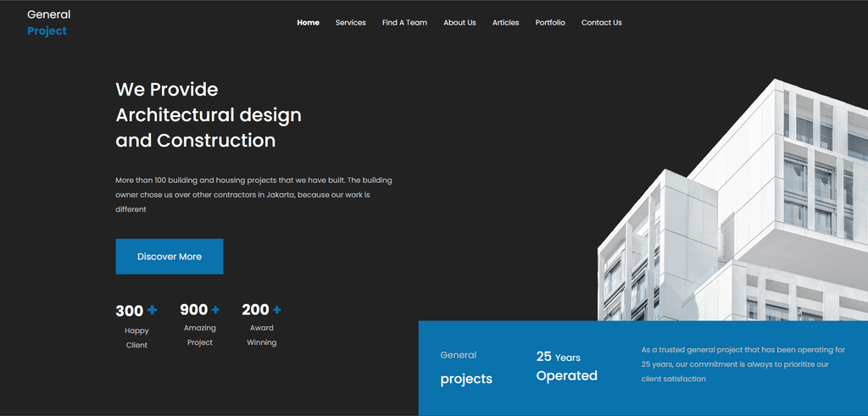The image size is (868, 416).
Task: Click the plus icon beside 200
Action: coord(277,310)
